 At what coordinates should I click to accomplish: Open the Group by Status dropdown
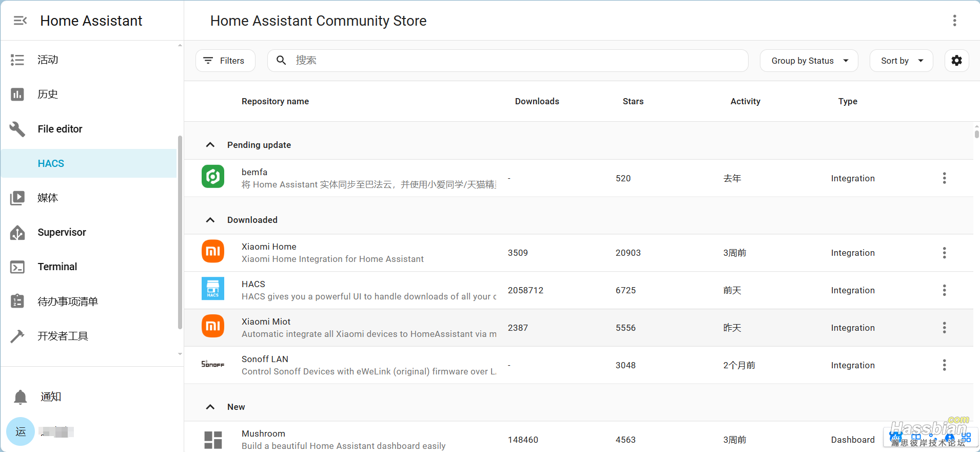point(809,61)
